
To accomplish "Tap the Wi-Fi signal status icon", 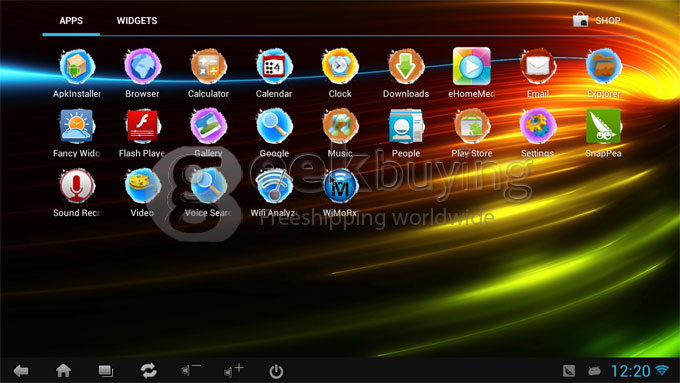I will tap(662, 370).
